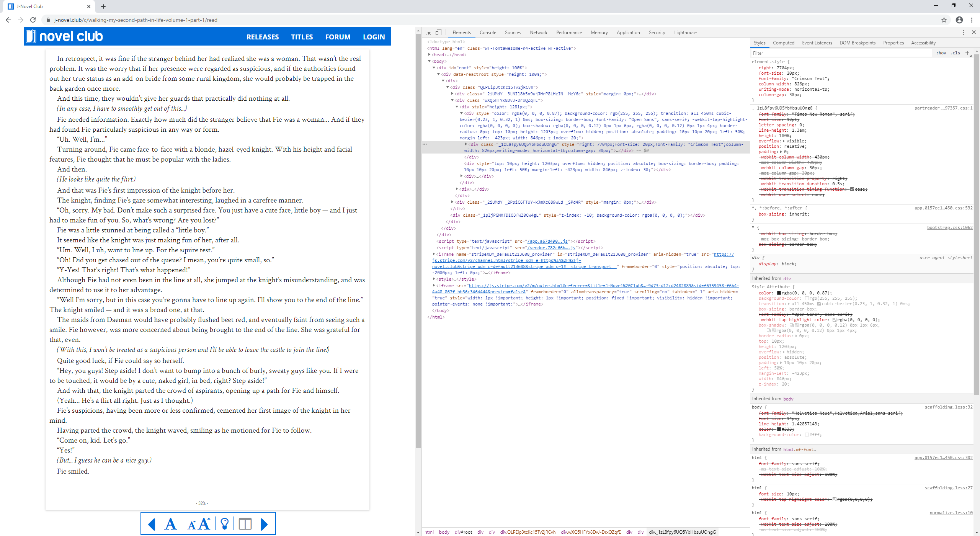Switch column layout with the book icon
This screenshot has height=536, width=980.
[245, 524]
